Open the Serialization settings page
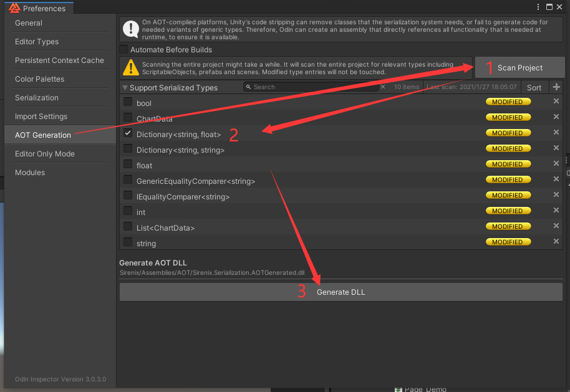The image size is (570, 392). click(60, 98)
